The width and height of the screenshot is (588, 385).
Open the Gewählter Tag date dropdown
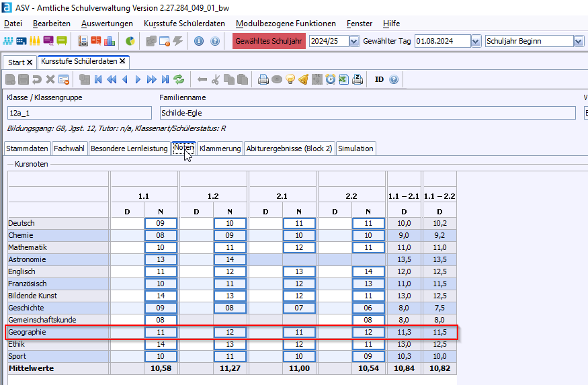(x=476, y=41)
